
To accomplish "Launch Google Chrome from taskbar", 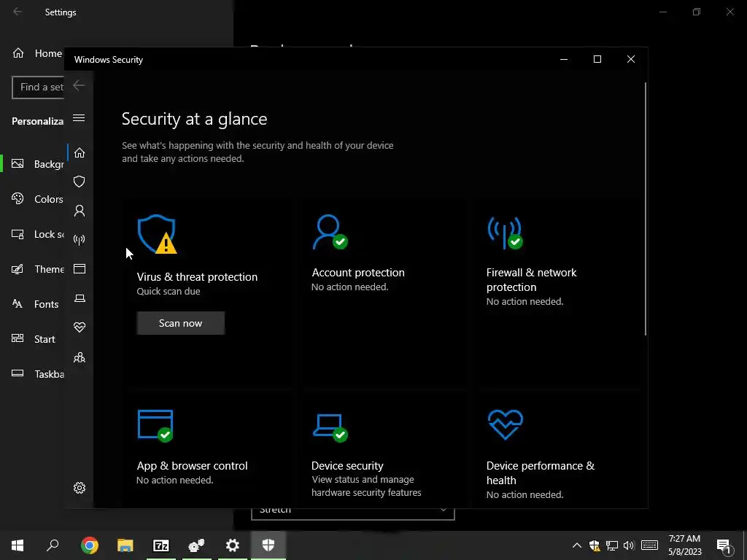I will [x=89, y=545].
